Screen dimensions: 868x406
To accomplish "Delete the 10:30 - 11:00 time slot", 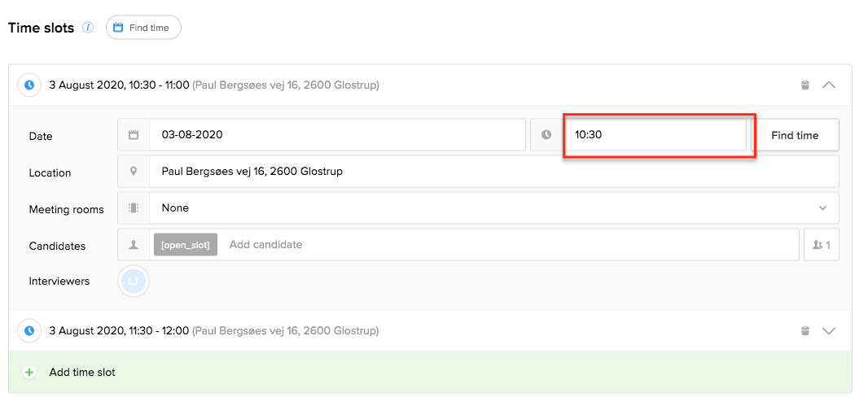I will click(x=805, y=85).
